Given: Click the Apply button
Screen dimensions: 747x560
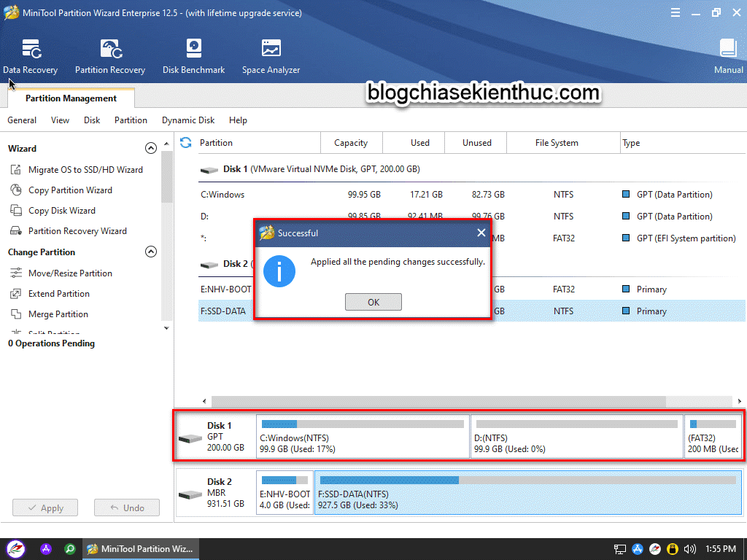Looking at the screenshot, I should click(x=45, y=507).
